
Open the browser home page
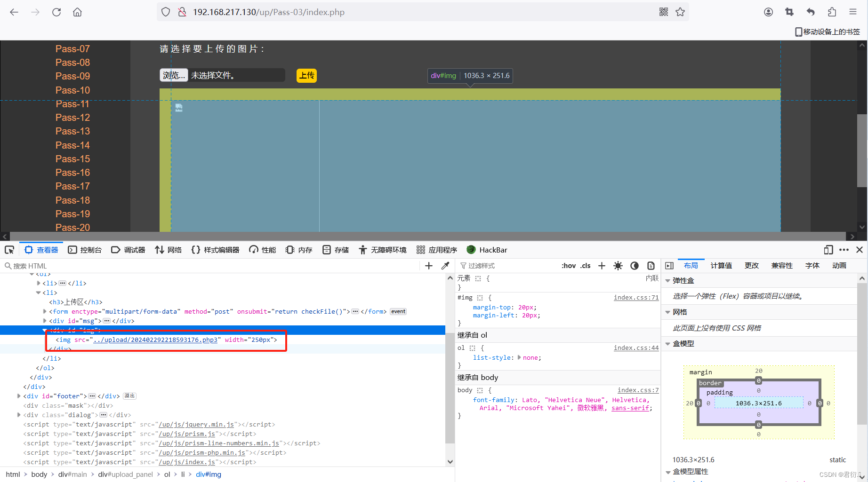(x=77, y=12)
